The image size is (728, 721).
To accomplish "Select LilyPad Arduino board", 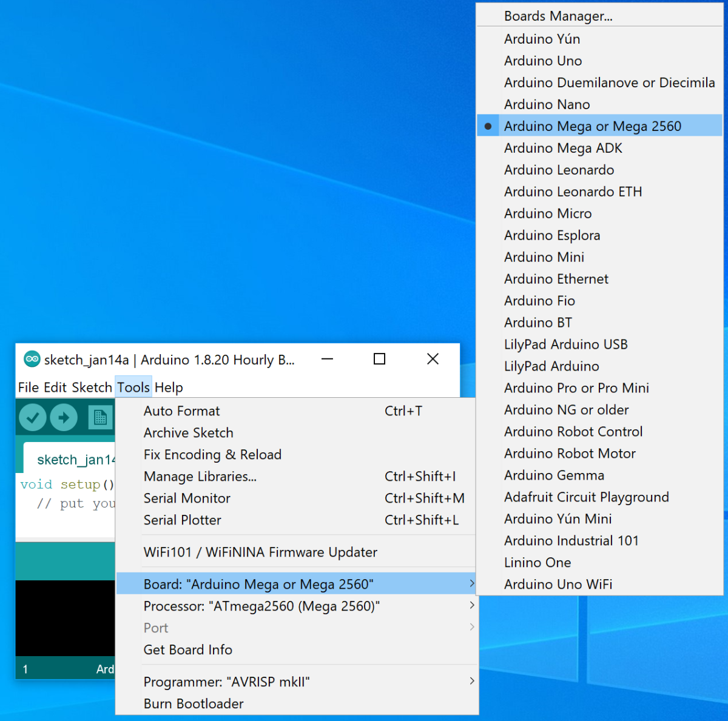I will (x=599, y=366).
